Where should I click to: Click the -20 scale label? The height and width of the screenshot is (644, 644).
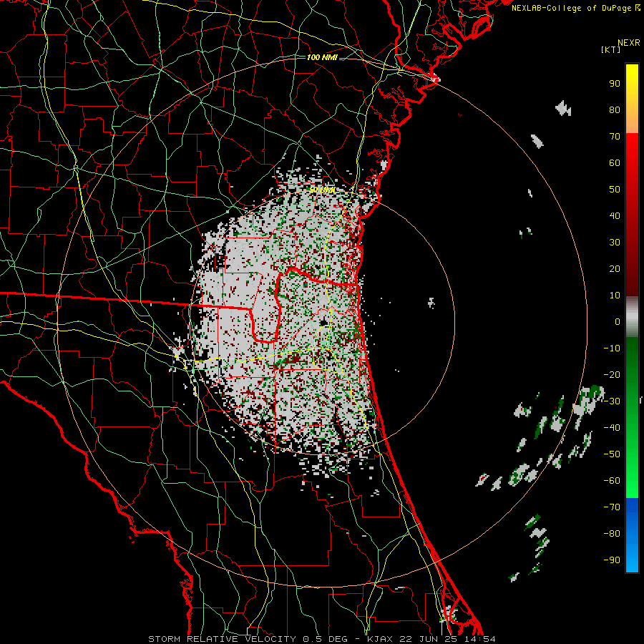tap(612, 375)
